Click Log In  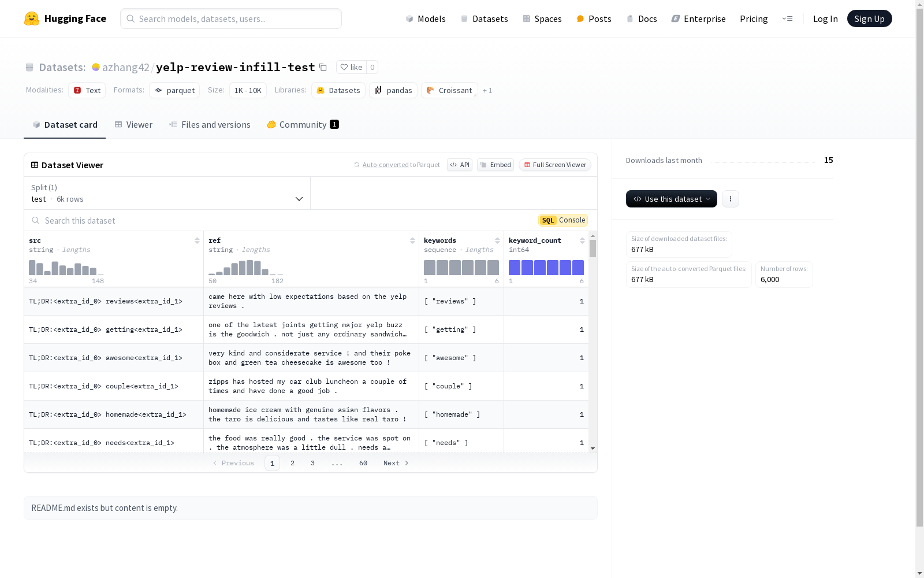tap(825, 18)
